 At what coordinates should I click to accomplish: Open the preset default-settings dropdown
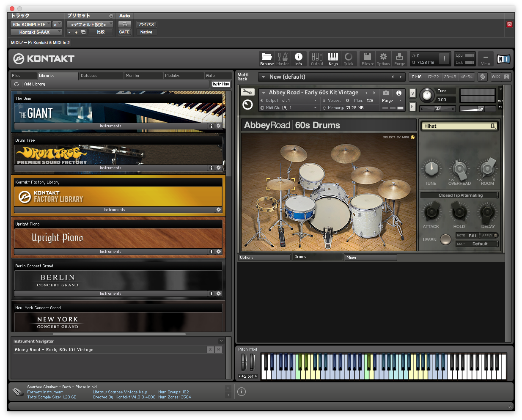click(90, 25)
